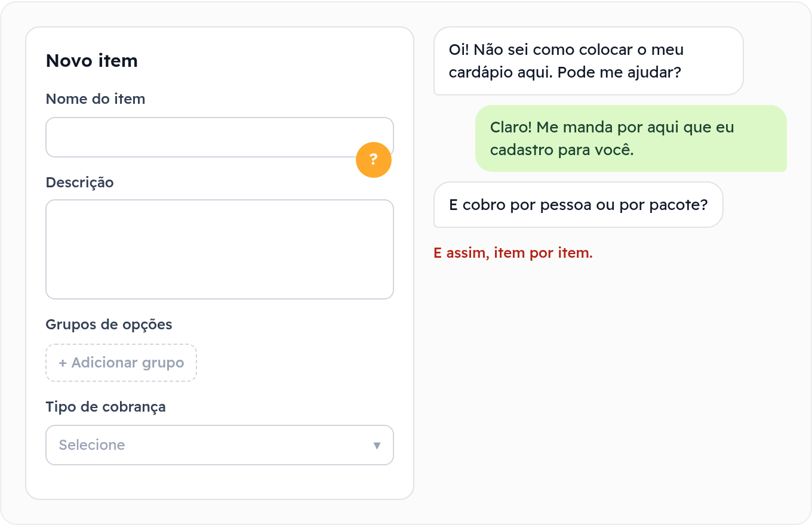Click the "Nome do item" label
Image resolution: width=812 pixels, height=525 pixels.
(x=96, y=99)
